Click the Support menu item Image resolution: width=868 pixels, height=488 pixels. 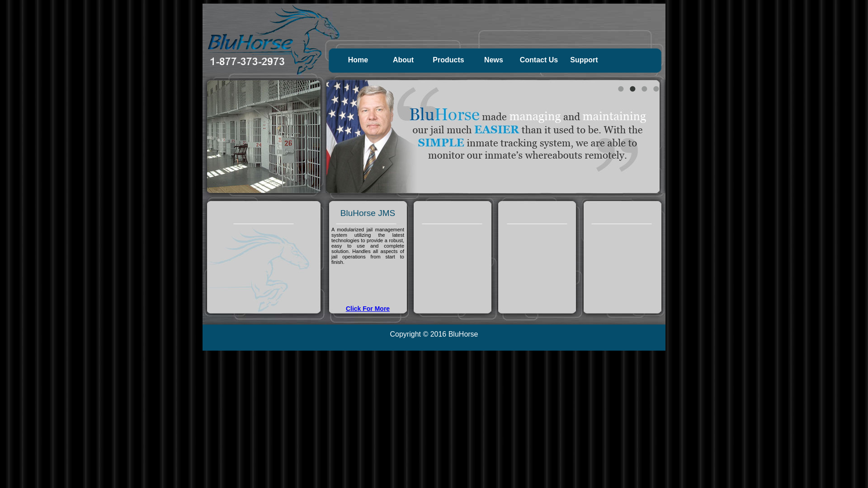(x=584, y=60)
